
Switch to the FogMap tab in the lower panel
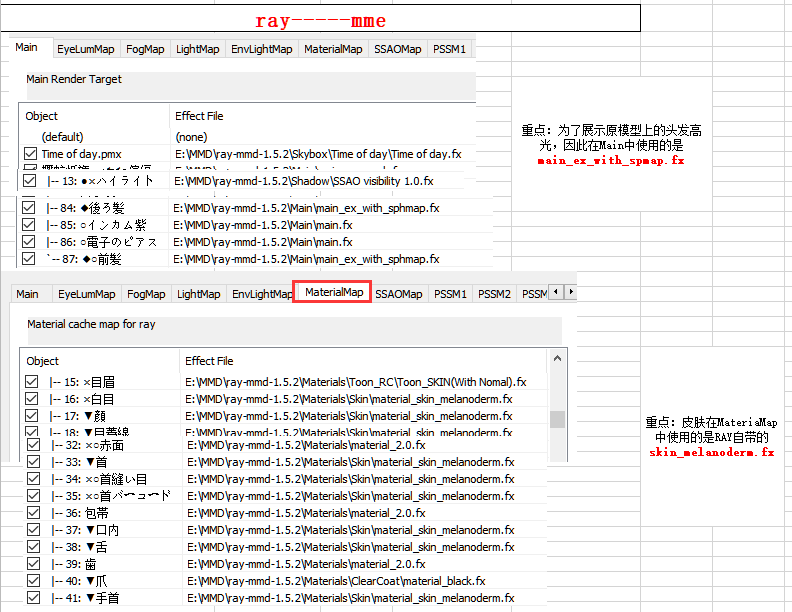(x=146, y=294)
